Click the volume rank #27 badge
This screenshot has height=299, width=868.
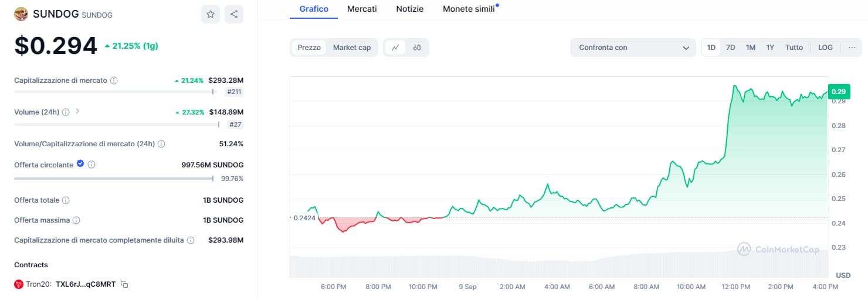coord(236,124)
